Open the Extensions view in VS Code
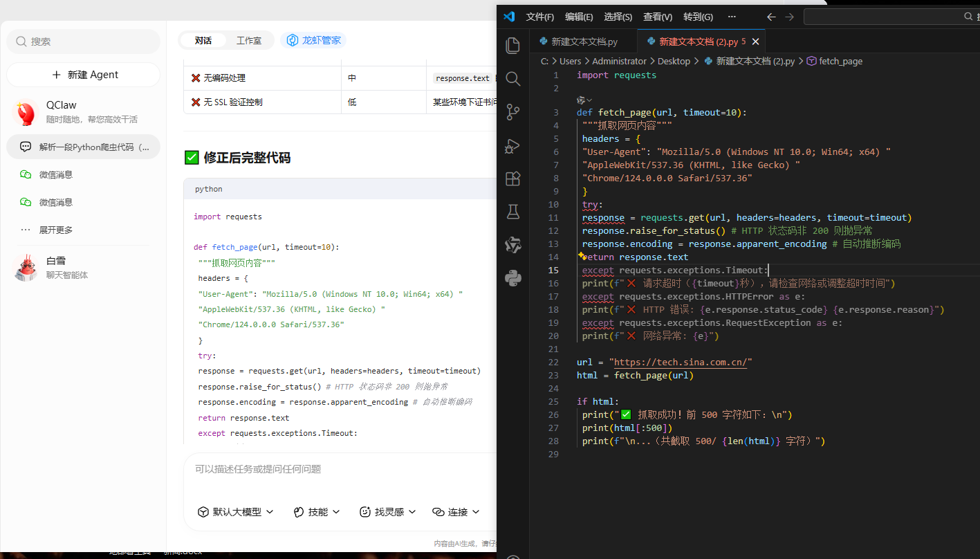The image size is (980, 559). click(x=512, y=178)
